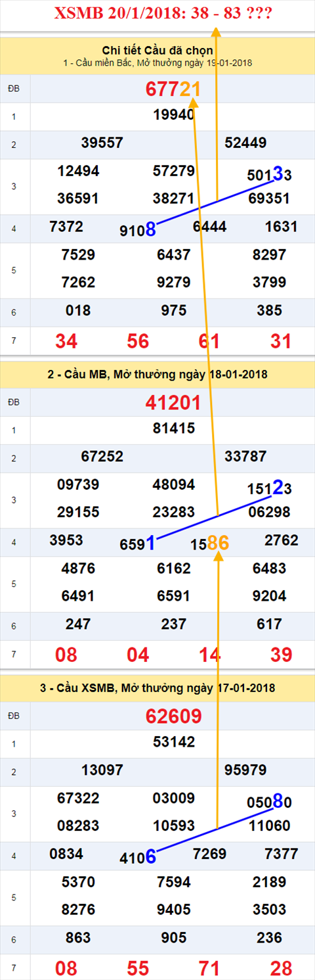The height and width of the screenshot is (980, 315).
Task: Select third prize number 15123
Action: (269, 488)
